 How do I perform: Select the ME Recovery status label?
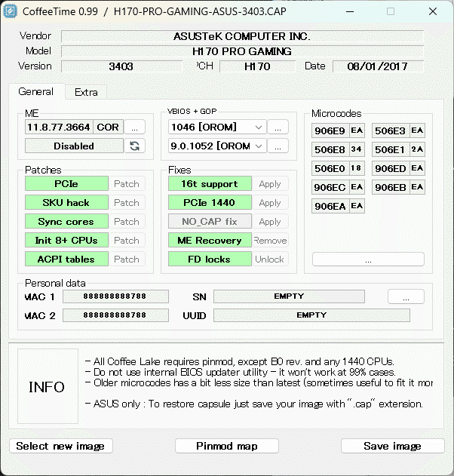tap(210, 240)
